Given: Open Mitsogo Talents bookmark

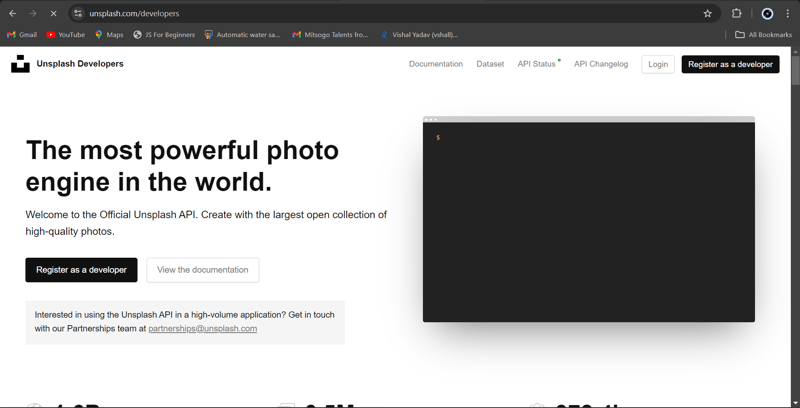Looking at the screenshot, I should pyautogui.click(x=330, y=35).
